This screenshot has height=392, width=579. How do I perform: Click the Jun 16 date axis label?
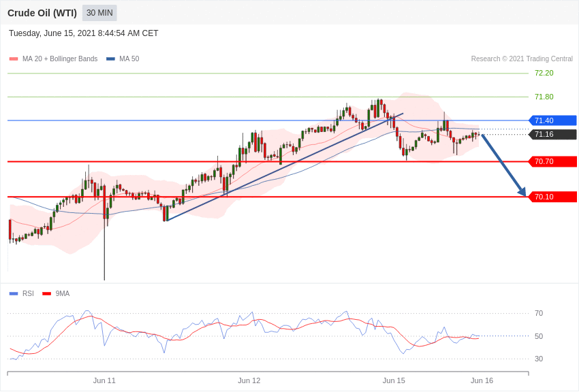[x=482, y=380]
